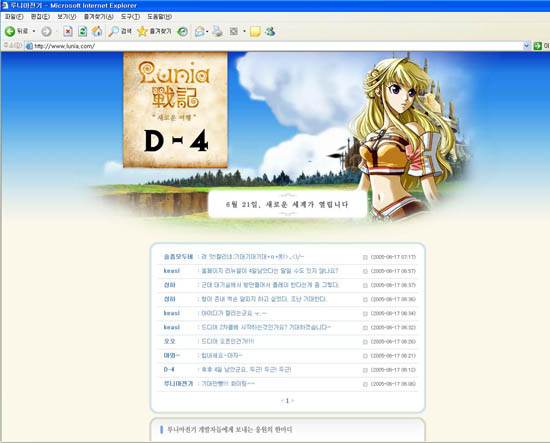Click the red X Stop icon
This screenshot has width=550, height=443.
pyautogui.click(x=68, y=32)
